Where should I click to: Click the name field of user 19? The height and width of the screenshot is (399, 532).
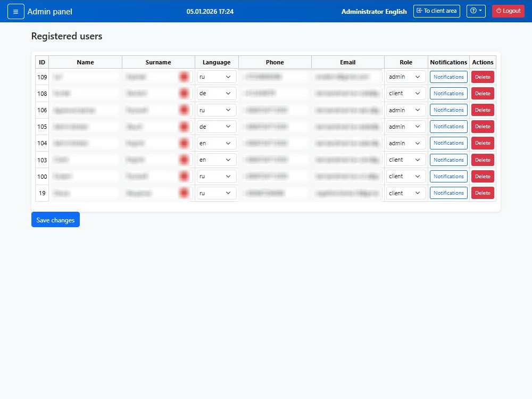tap(85, 193)
